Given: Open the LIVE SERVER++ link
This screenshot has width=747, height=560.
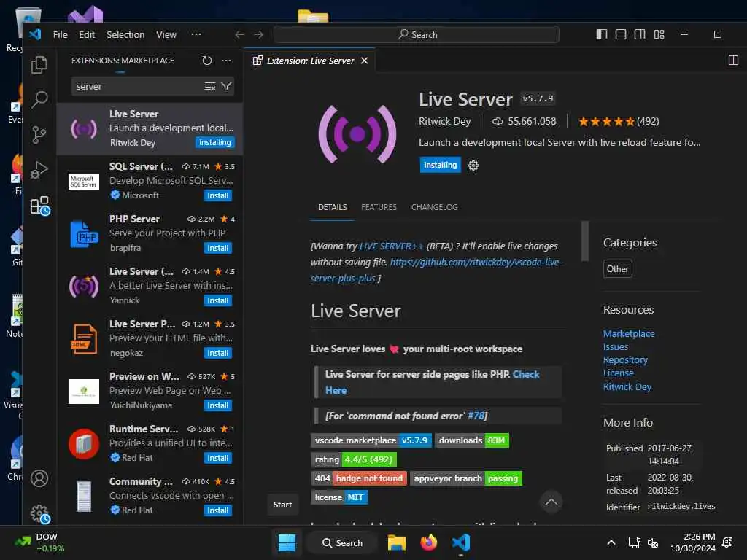Looking at the screenshot, I should click(391, 246).
